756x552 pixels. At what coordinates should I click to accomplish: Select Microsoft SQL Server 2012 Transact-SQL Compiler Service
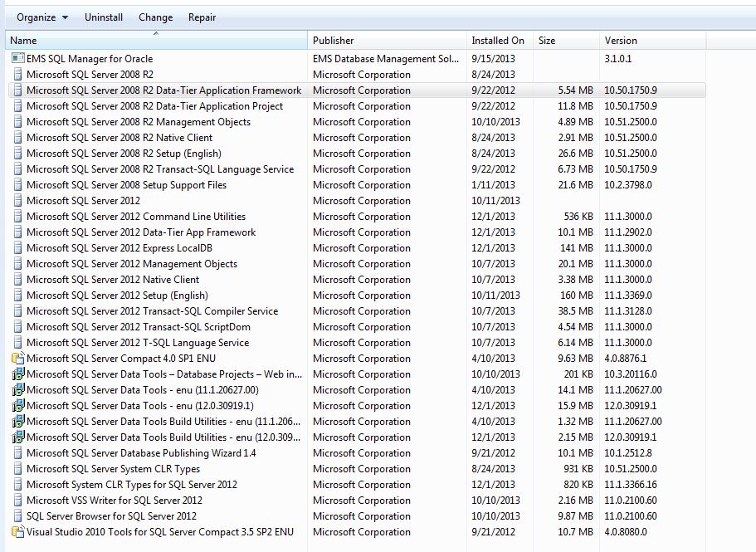point(153,311)
